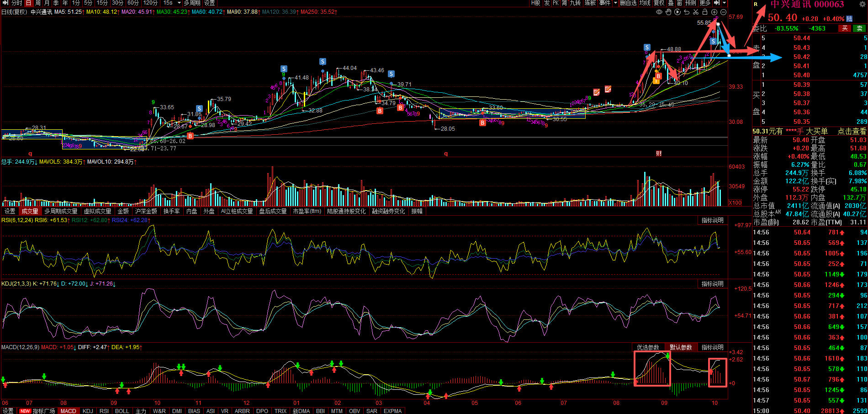Click the S sell marker near 44.04
Screen dimensions: 868x414
323,62
